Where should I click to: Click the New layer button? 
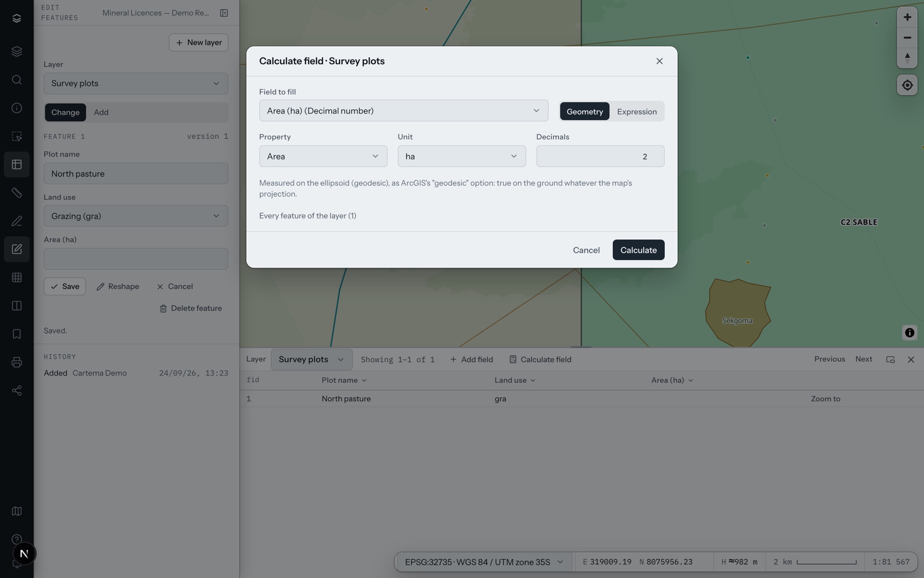click(x=198, y=43)
